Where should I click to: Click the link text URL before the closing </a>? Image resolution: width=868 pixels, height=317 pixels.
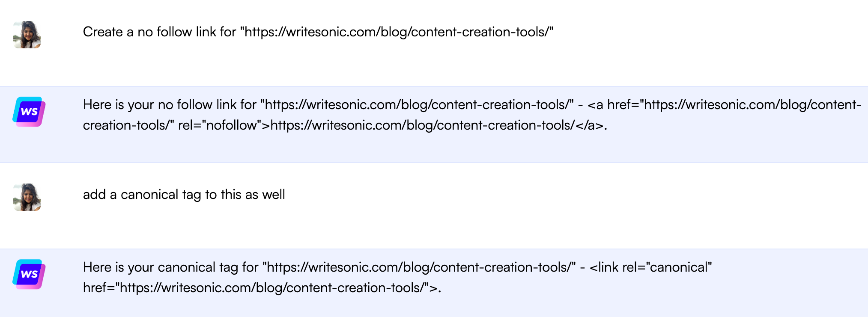coord(422,125)
